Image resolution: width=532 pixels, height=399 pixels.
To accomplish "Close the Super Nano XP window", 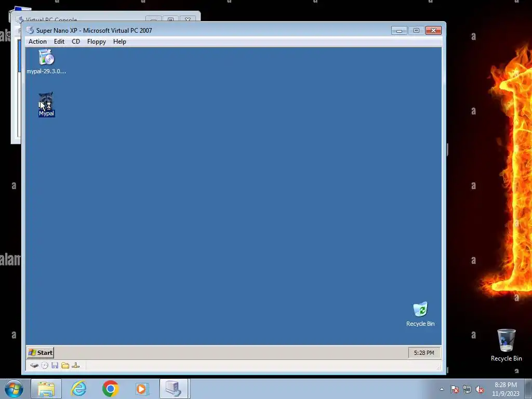I will (433, 31).
